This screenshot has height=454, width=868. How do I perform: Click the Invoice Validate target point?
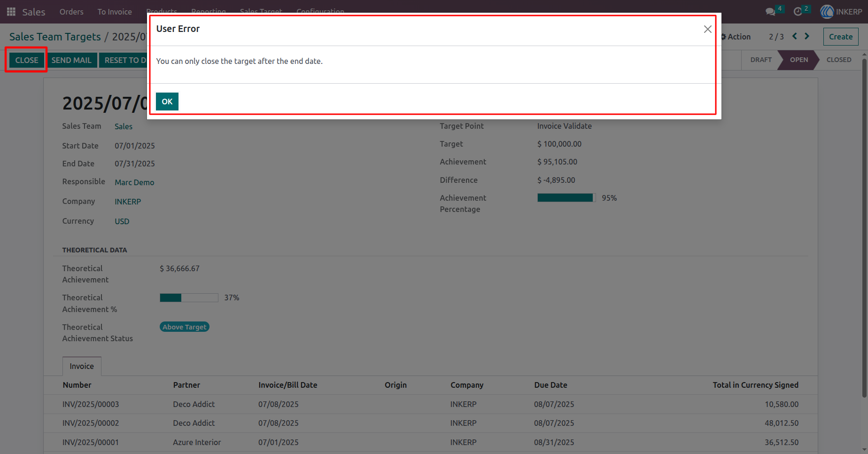pos(565,126)
